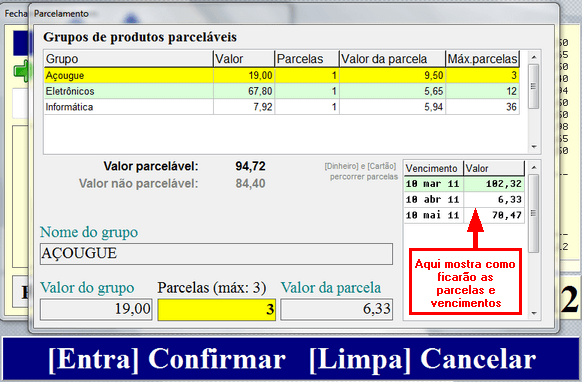582x382 pixels.
Task: Sort by the Valor column header
Action: [244, 59]
